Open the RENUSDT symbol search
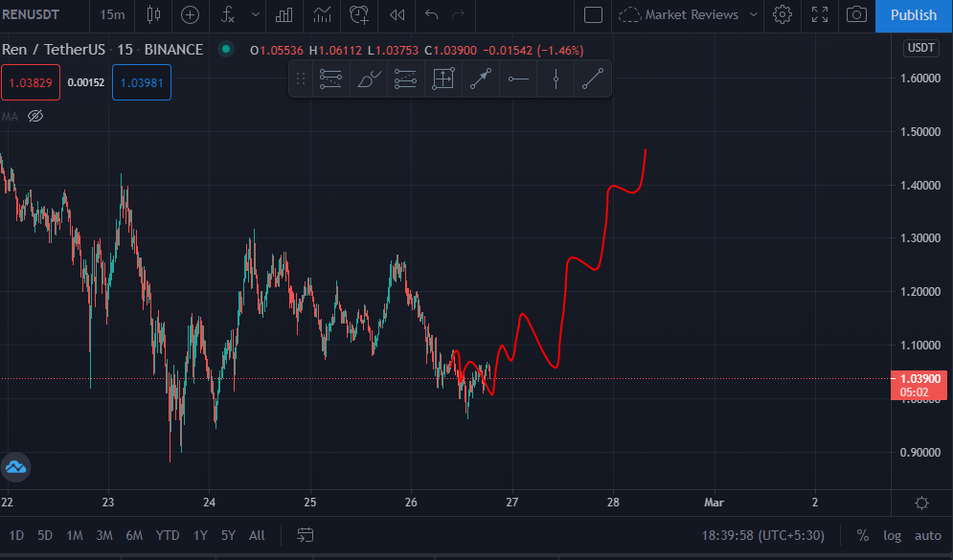Image resolution: width=953 pixels, height=560 pixels. point(31,14)
